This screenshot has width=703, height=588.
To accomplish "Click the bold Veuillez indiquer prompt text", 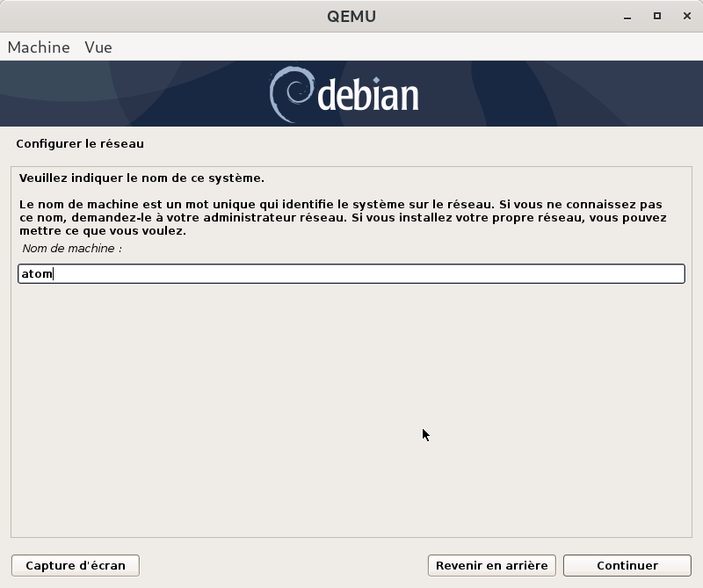I will tap(141, 178).
